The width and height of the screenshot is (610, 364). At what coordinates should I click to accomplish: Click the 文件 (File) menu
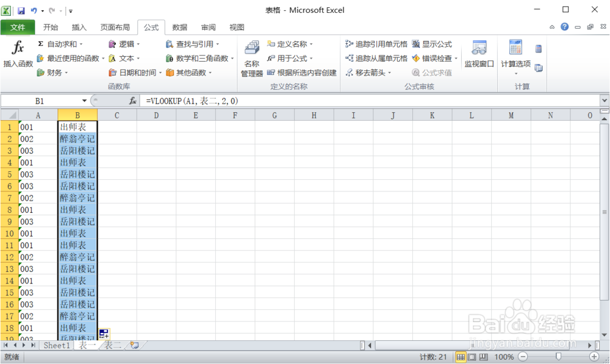pos(18,27)
